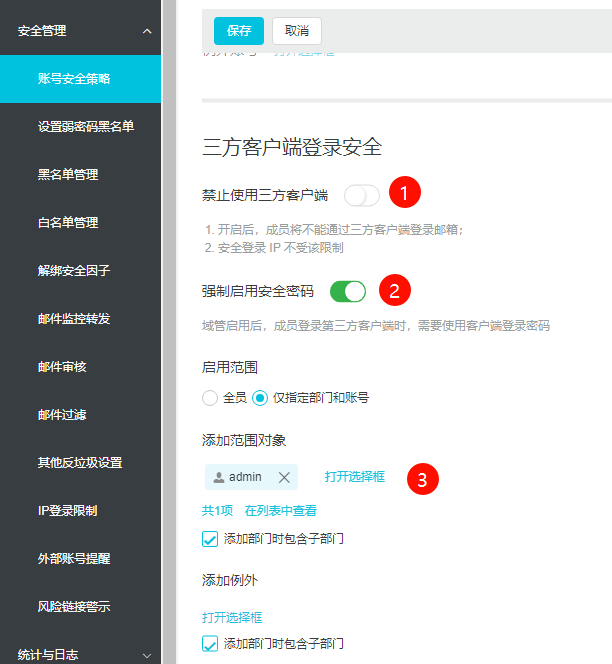
Task: Turn off 强制启用安全密码 switch
Action: pyautogui.click(x=348, y=291)
